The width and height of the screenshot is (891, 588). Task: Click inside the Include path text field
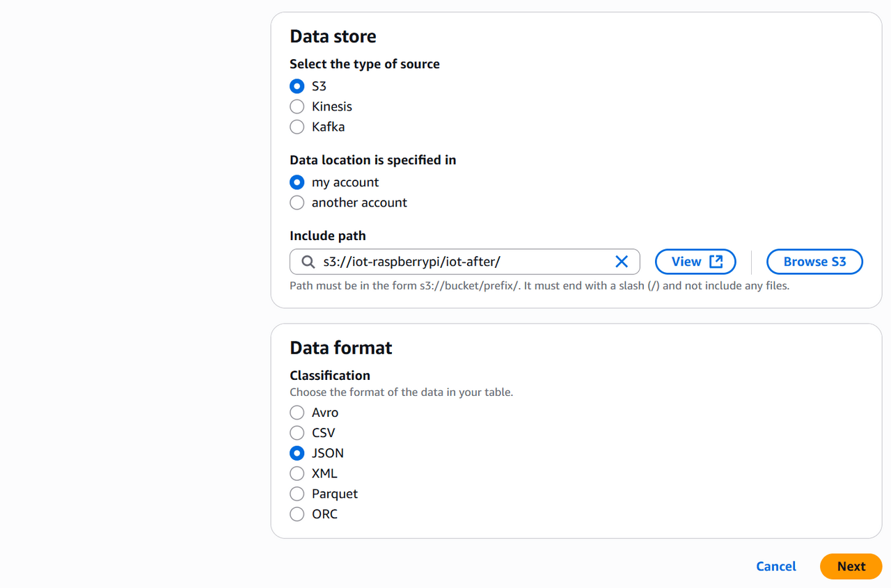click(459, 262)
